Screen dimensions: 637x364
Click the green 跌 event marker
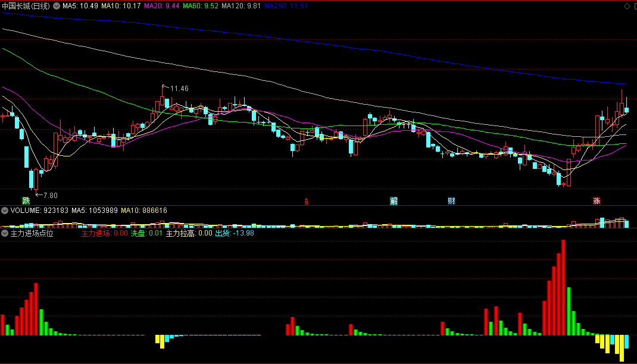pyautogui.click(x=26, y=201)
